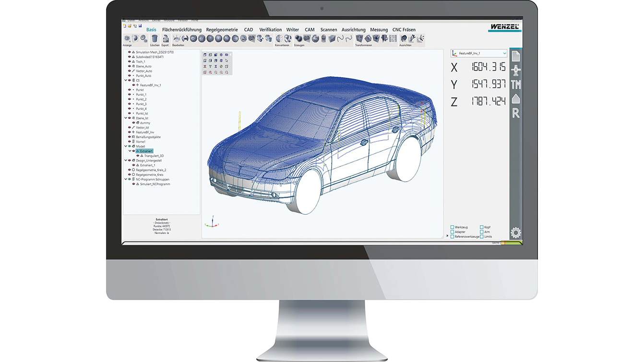Viewport: 644px width, 362px height.
Task: Tick the Kopf checkbox
Action: [x=482, y=227]
